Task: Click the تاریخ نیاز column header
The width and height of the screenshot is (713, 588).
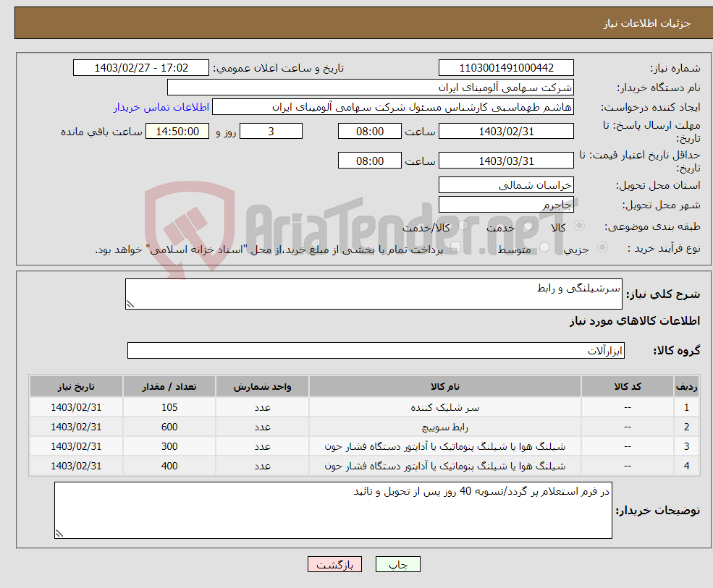Action: [x=76, y=387]
